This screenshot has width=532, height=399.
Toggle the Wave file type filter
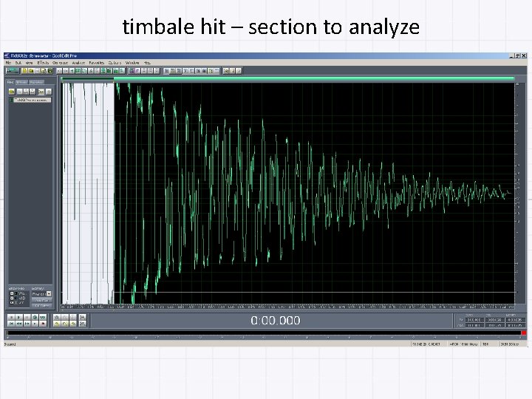click(x=12, y=293)
